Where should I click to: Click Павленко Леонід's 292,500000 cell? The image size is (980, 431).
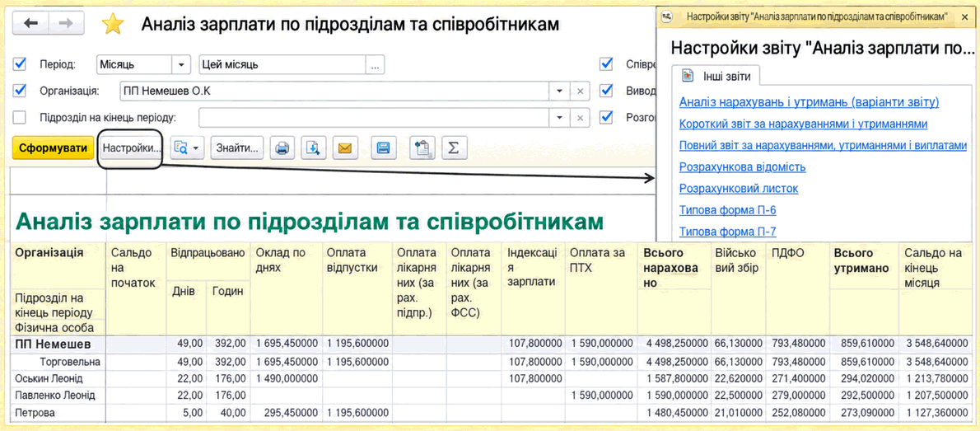point(864,396)
